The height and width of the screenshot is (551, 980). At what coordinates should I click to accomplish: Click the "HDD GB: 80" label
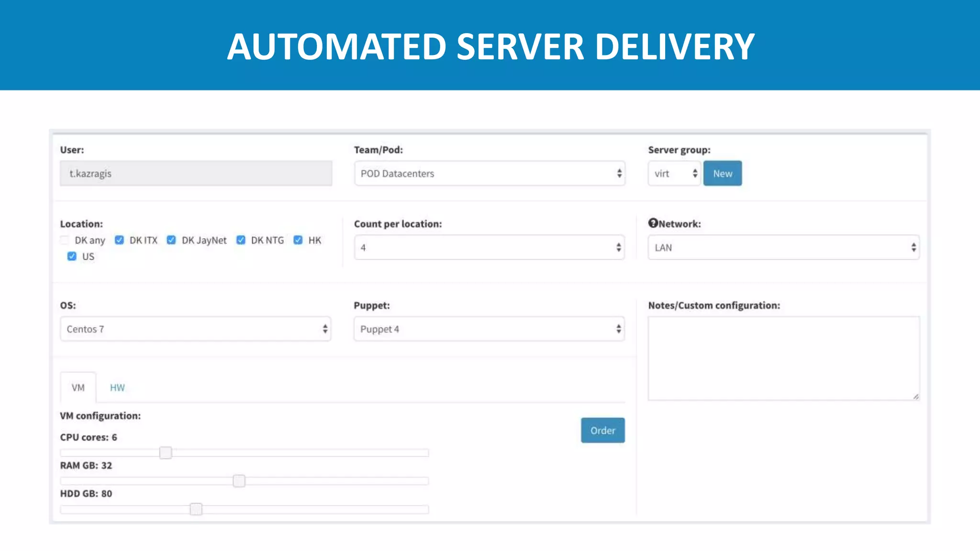click(86, 494)
